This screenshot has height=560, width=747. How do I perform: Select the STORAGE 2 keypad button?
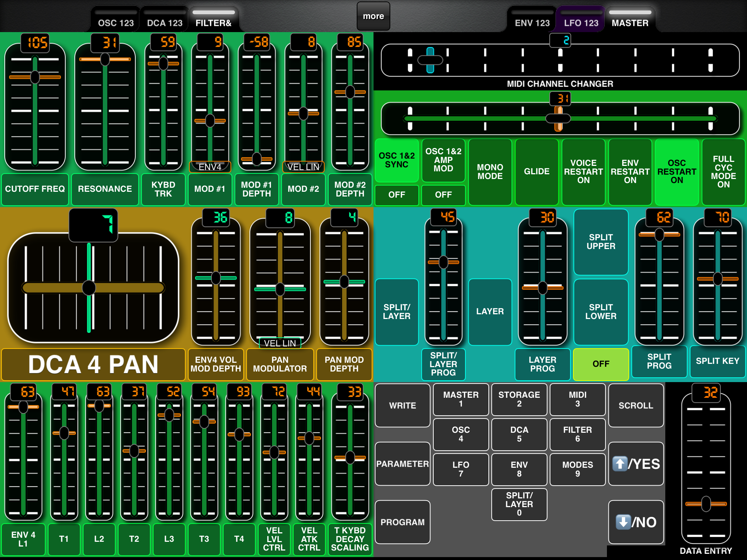click(519, 399)
